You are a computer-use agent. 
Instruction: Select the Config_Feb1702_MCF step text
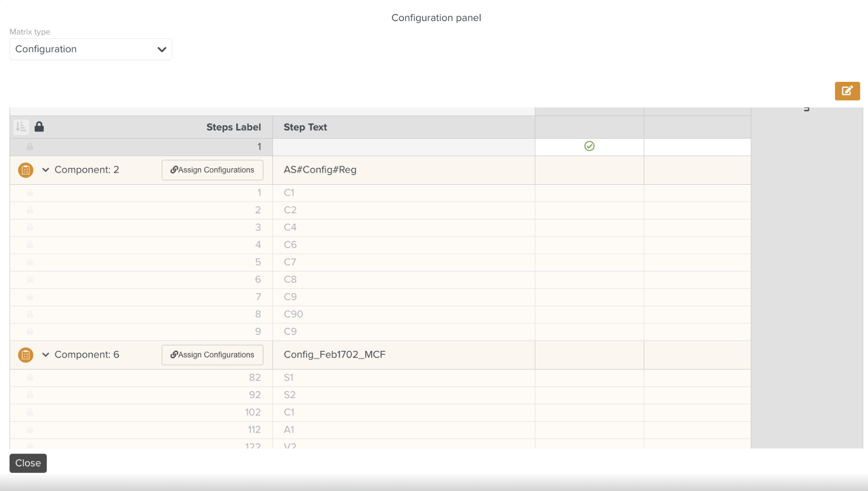pos(335,354)
